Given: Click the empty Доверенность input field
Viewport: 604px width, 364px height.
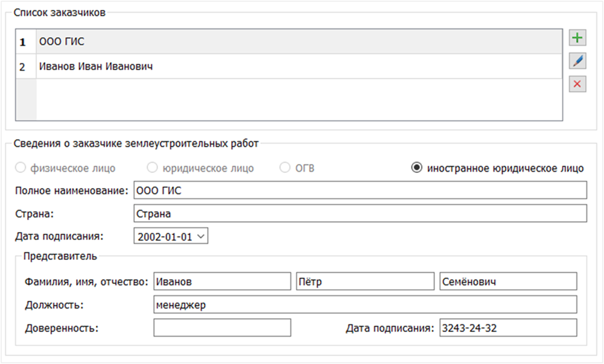Looking at the screenshot, I should pos(222,328).
